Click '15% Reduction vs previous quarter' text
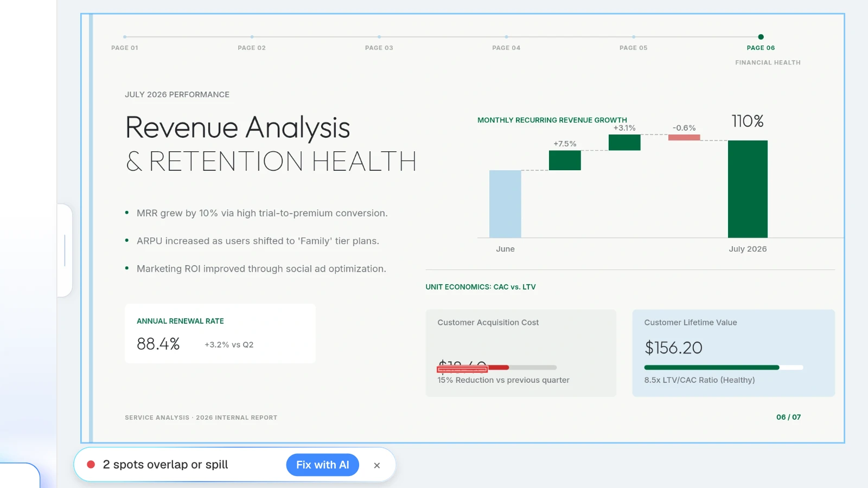 tap(503, 380)
